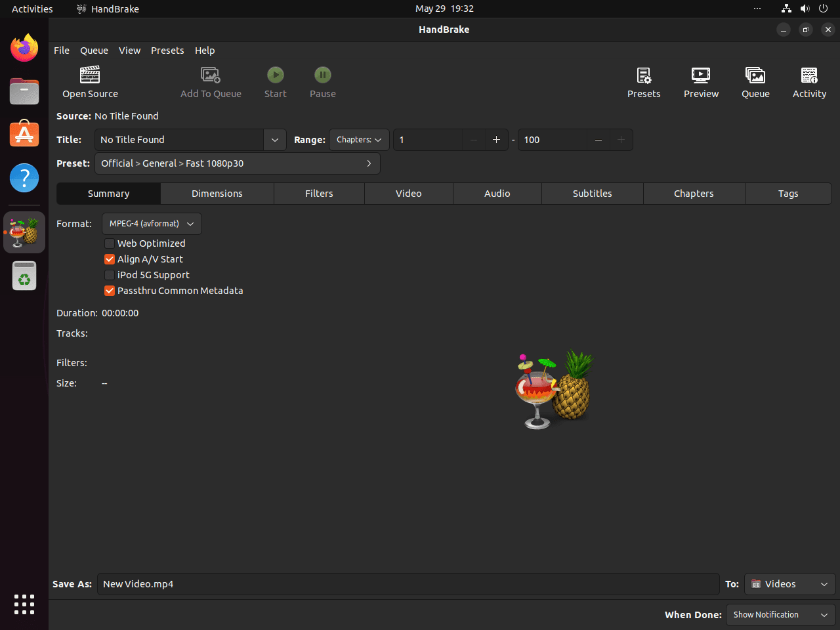Click HandBrake icon in the dock
The width and height of the screenshot is (840, 630).
[24, 232]
